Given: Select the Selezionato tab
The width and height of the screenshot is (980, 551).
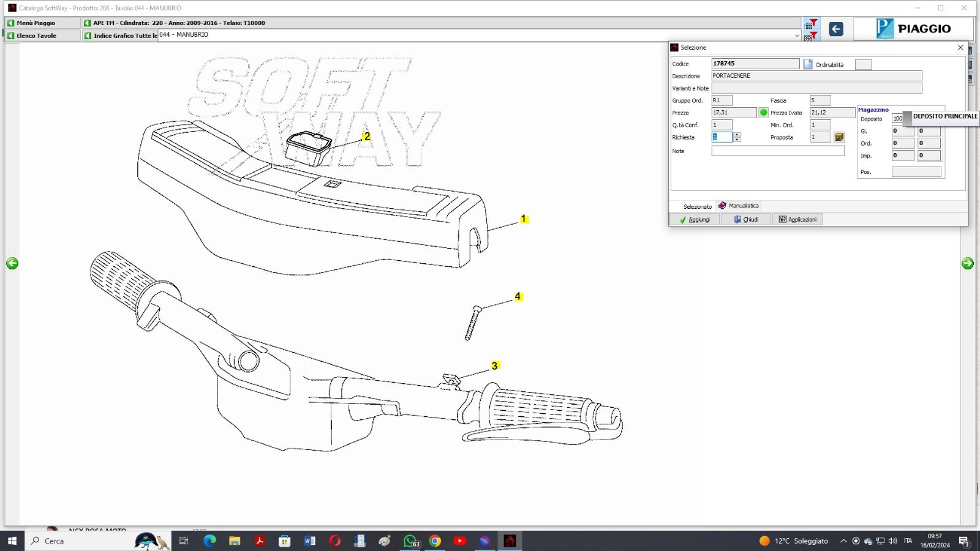Looking at the screenshot, I should (x=697, y=206).
